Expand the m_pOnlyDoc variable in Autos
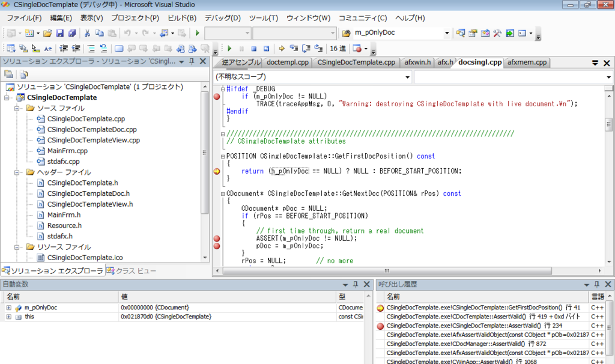Image resolution: width=615 pixels, height=364 pixels. tap(8, 308)
